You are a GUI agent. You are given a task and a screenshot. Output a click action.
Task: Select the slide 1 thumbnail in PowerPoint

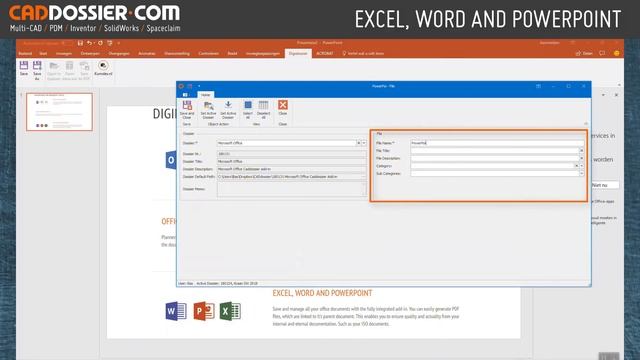pos(60,112)
